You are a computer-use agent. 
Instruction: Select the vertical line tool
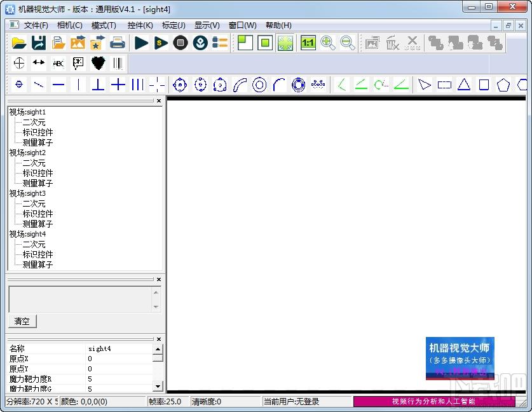pyautogui.click(x=78, y=85)
